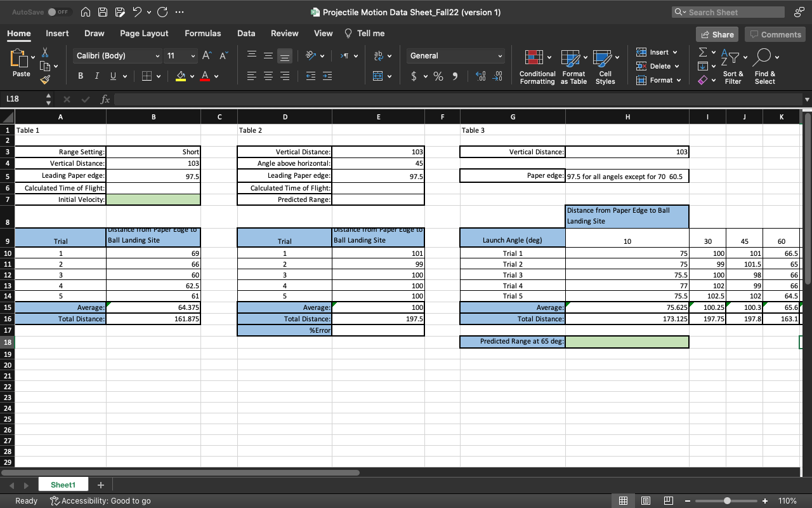Toggle Align Left button

pos(251,76)
